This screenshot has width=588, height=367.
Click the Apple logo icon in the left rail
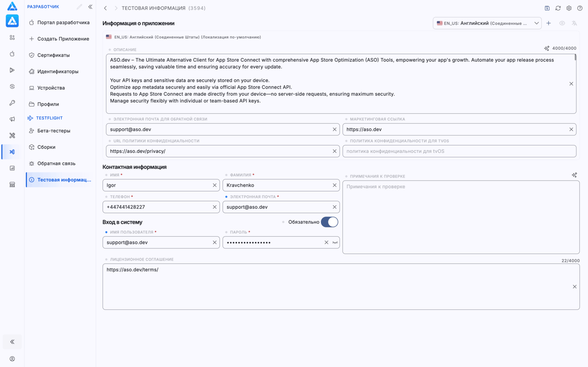(x=12, y=54)
